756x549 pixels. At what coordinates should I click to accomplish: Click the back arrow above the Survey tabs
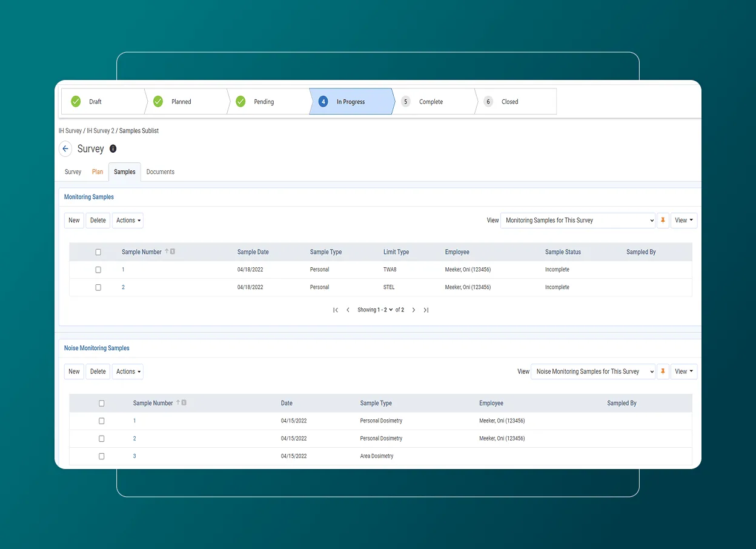click(65, 148)
